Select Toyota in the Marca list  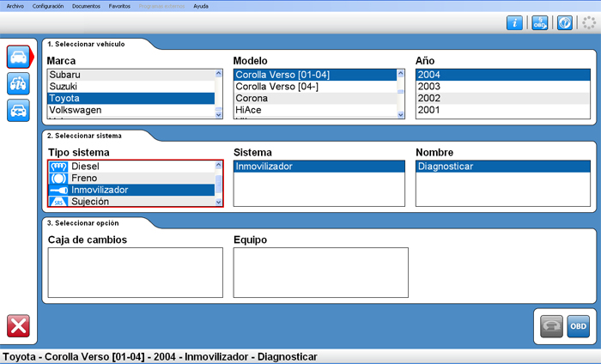(131, 98)
